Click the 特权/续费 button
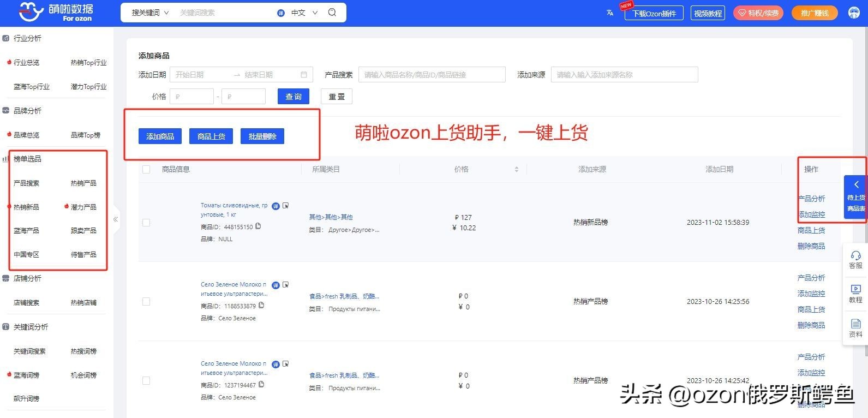Viewport: 868px width, 418px height. tap(758, 13)
